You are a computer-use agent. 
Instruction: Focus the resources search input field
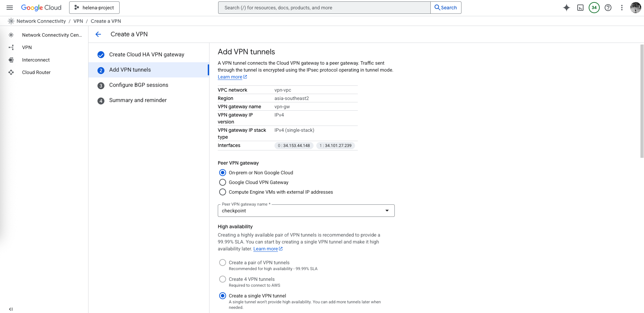[324, 8]
